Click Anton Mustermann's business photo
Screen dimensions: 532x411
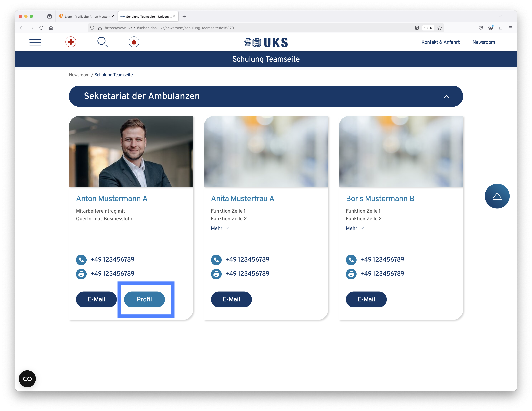click(x=131, y=151)
